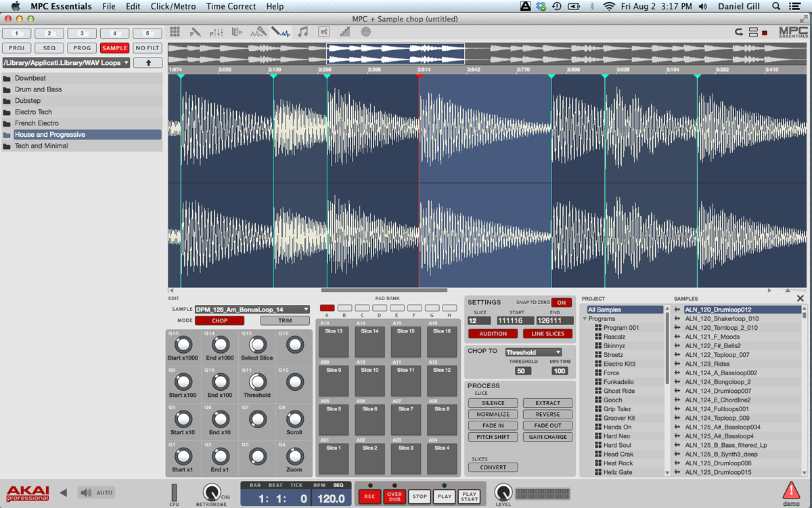
Task: Click the waveform icon beside ALN_120_Drumloop012
Action: click(x=677, y=310)
